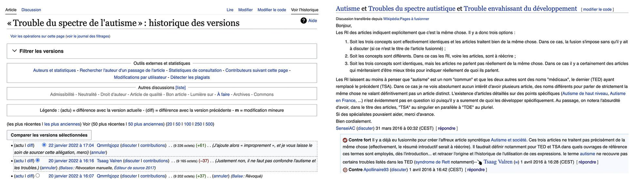This screenshot has width=644, height=186.
Task: Click the red Contre fort icon
Action: click(345, 140)
